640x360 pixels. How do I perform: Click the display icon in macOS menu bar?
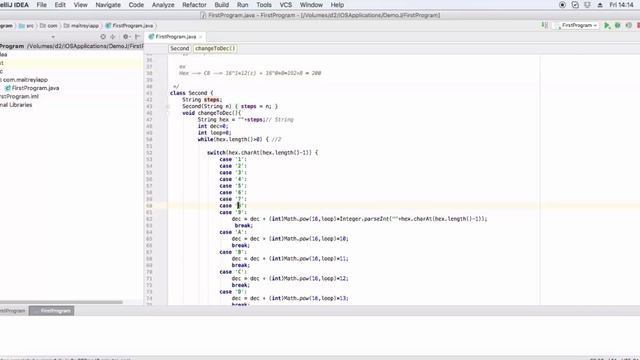coord(587,5)
